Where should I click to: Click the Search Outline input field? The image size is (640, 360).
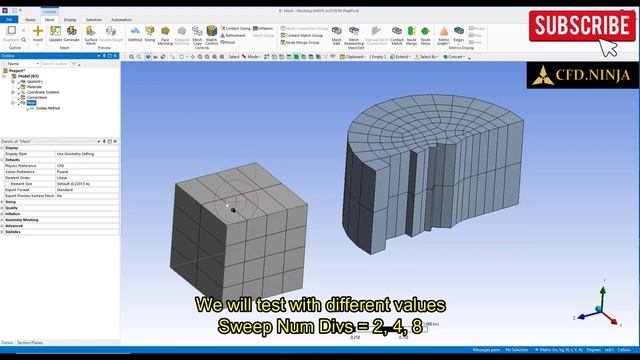[x=55, y=64]
